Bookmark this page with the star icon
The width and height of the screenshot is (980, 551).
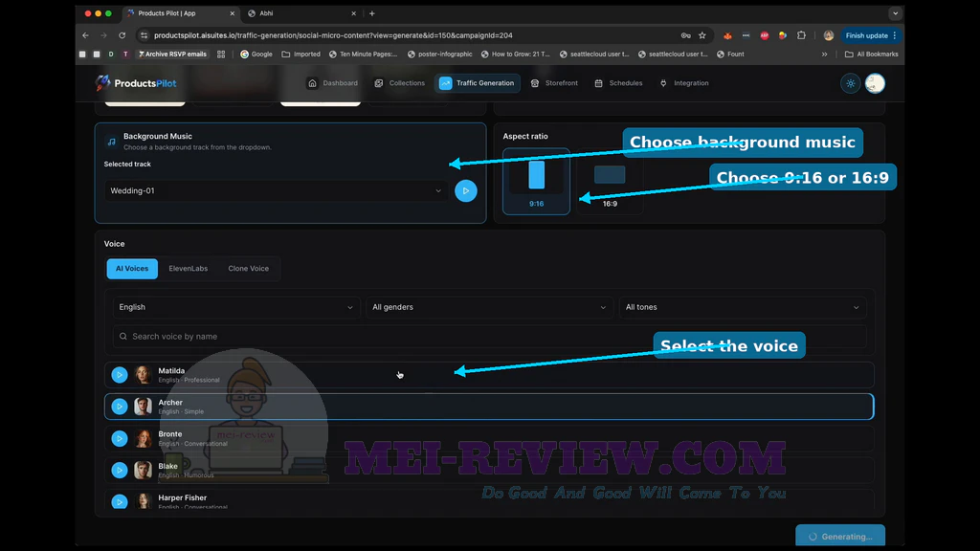[x=702, y=35]
